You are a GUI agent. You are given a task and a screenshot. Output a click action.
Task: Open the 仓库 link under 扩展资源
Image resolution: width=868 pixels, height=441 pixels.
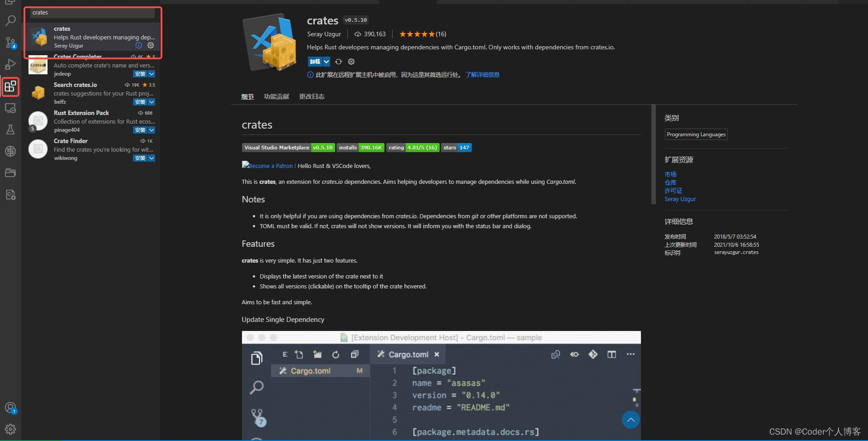tap(670, 182)
